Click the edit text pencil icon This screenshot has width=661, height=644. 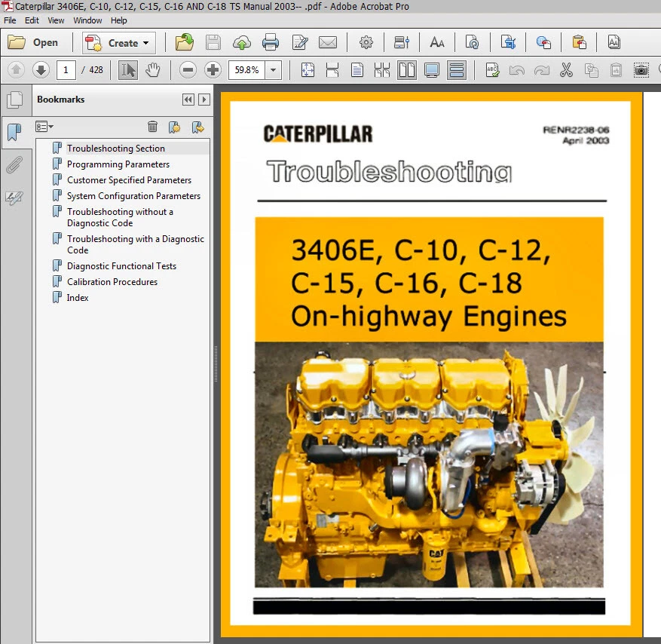click(x=300, y=42)
